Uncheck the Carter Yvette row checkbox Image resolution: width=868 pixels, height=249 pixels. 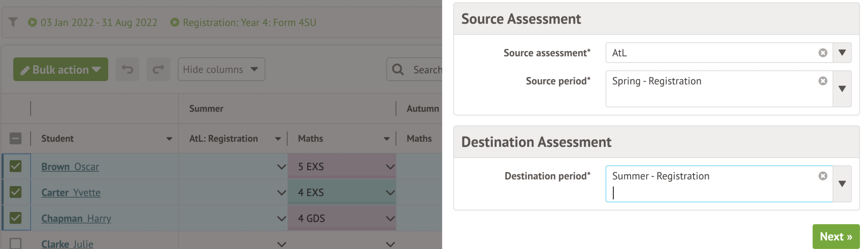(x=15, y=192)
